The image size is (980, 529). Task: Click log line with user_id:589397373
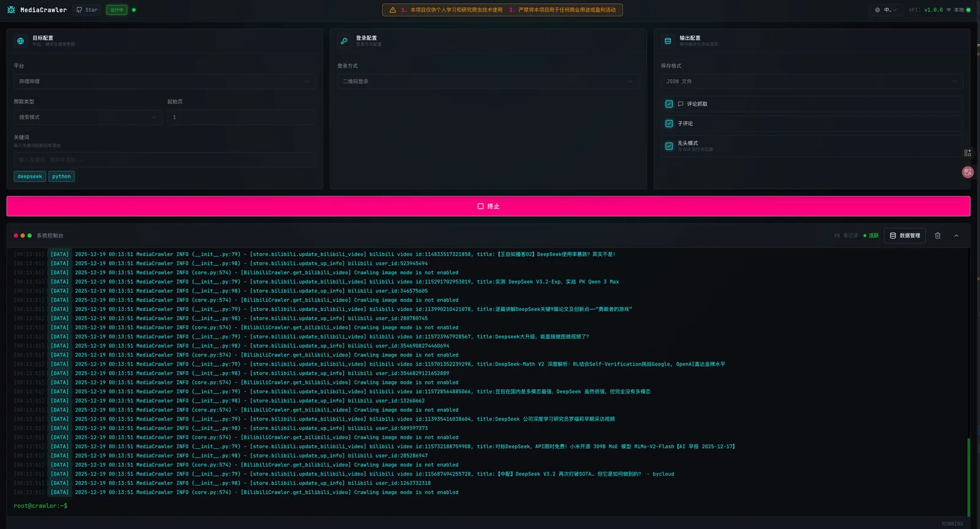[221, 429]
